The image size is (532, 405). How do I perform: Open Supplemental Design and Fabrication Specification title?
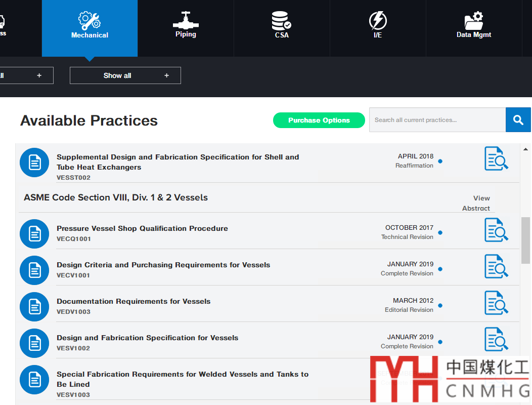[x=178, y=162]
